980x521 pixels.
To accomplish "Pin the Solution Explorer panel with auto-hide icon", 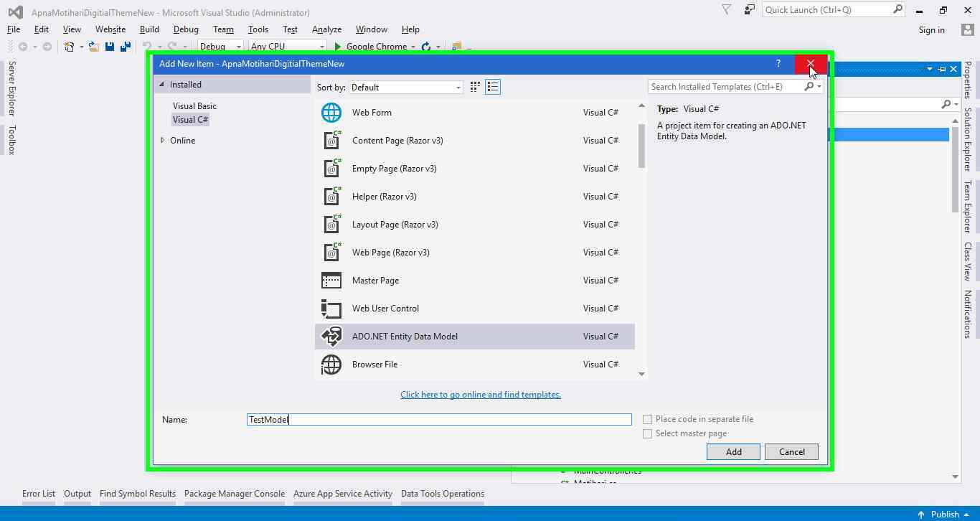I will pos(942,69).
